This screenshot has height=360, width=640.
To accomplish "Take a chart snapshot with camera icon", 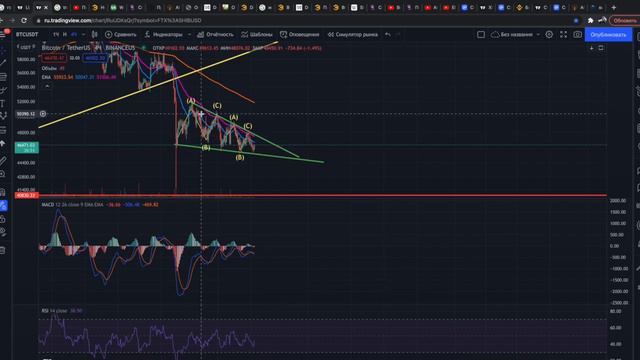I will [578, 35].
